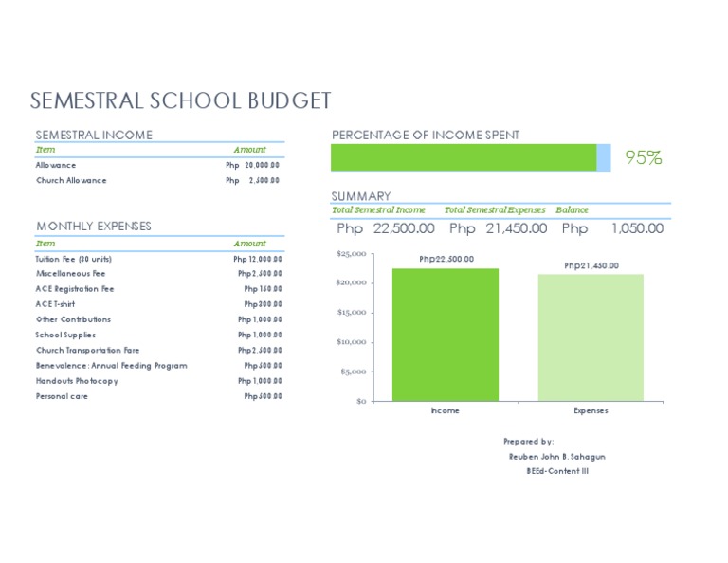Click the BEEd-Content III text
Screen dimensions: 728x563
click(x=557, y=471)
